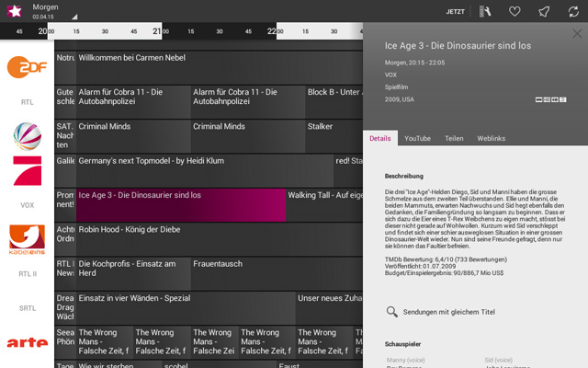Viewport: 588px width, 368px height.
Task: Close the Ice Age 3 details panel
Action: point(577,34)
